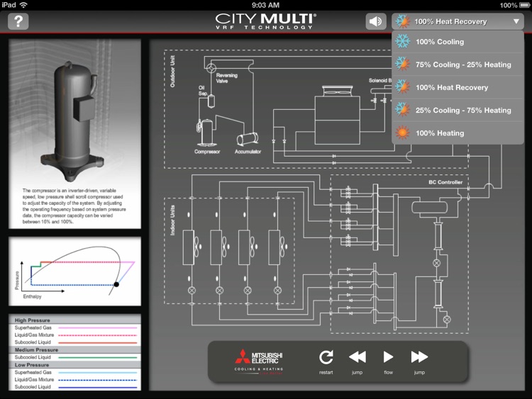Click the snowflake-sun icon beside 75% Cooling
The width and height of the screenshot is (532, 399).
tap(402, 64)
